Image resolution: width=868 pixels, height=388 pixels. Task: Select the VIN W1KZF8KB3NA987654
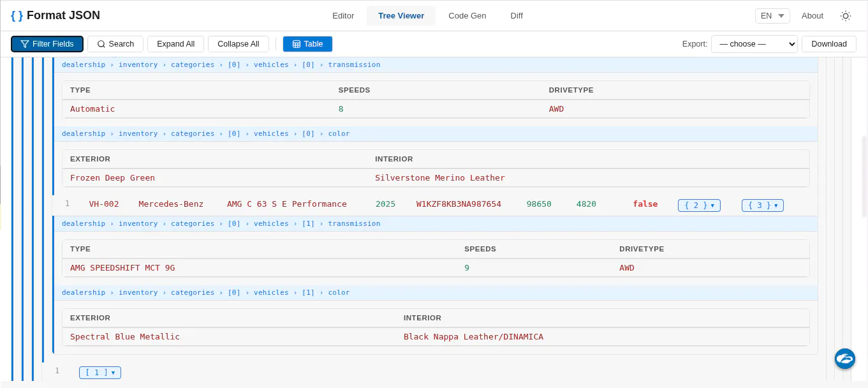coord(459,204)
